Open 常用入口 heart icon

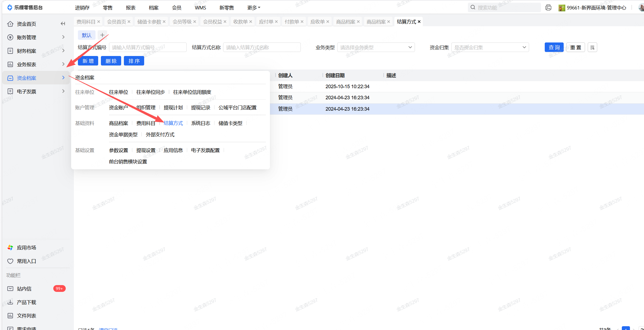pos(10,261)
